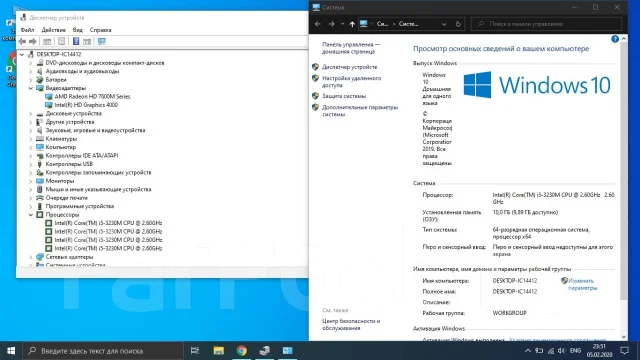
Task: Open Google Chrome from the taskbar
Action: (242, 351)
